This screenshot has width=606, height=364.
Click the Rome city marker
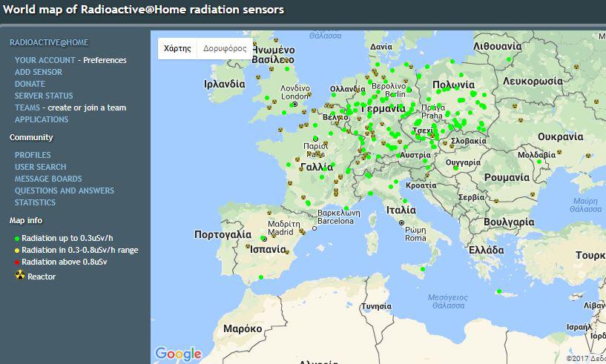[401, 223]
